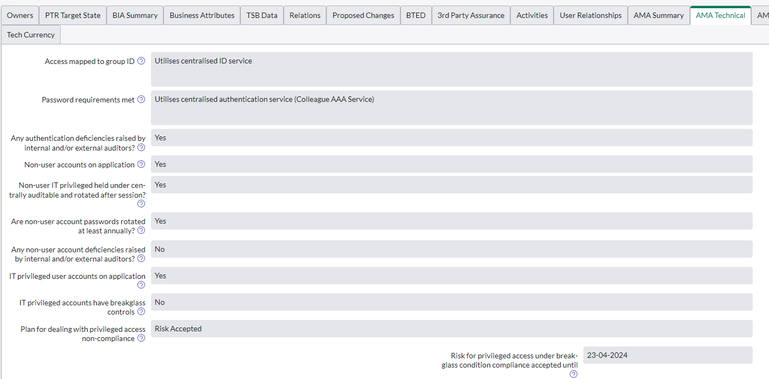Viewport: 769px width, 379px height.
Task: Show help for authentication deficiencies raised by auditors
Action: [141, 148]
